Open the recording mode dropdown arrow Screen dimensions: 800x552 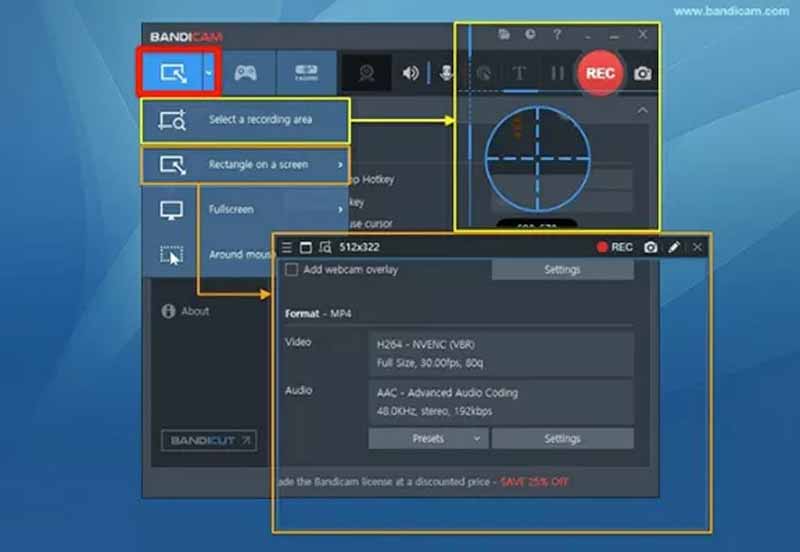pos(208,72)
